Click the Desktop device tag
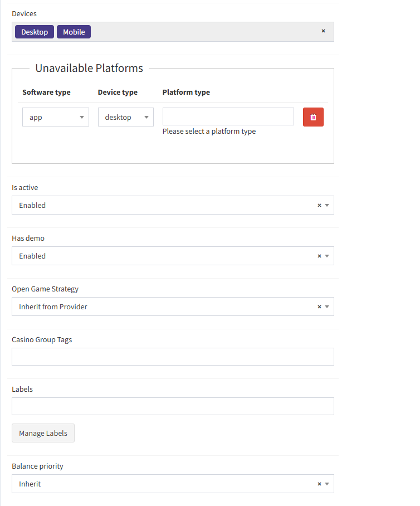Image resolution: width=420 pixels, height=506 pixels. point(35,32)
